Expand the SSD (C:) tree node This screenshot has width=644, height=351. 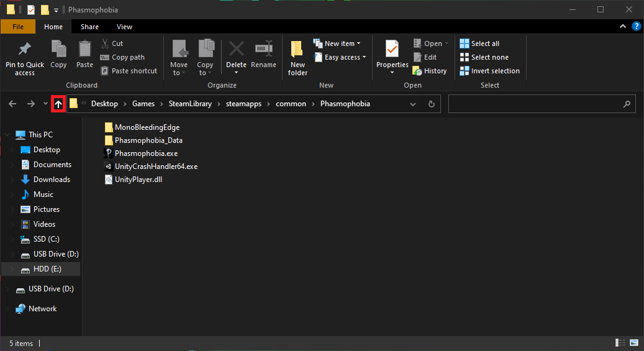pyautogui.click(x=12, y=239)
